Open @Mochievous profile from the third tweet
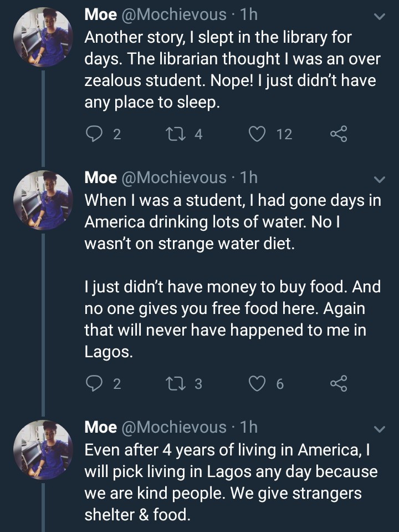 174,427
